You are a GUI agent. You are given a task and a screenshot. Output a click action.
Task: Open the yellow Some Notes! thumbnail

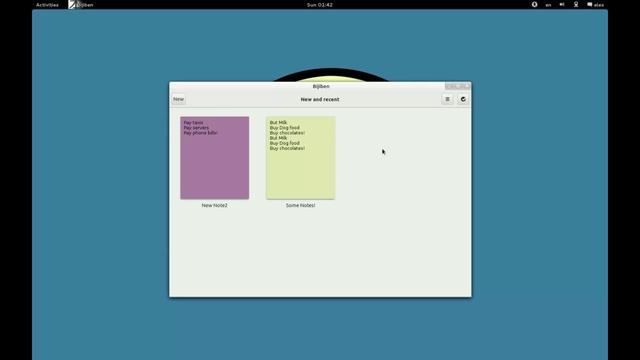tap(300, 158)
